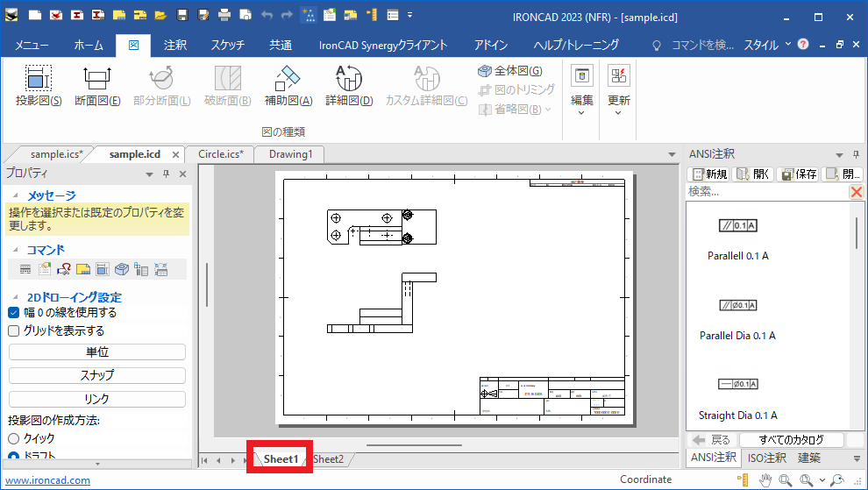
Task: Choose the 補助図 (auxiliary view) tool
Action: click(x=288, y=86)
